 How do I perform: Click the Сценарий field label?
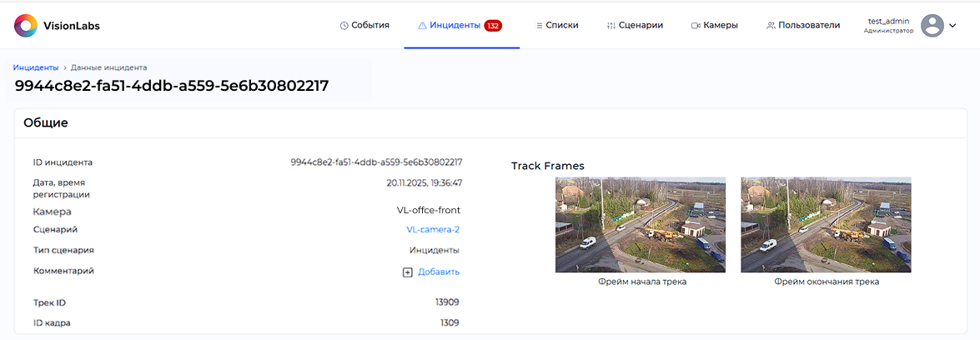click(55, 229)
